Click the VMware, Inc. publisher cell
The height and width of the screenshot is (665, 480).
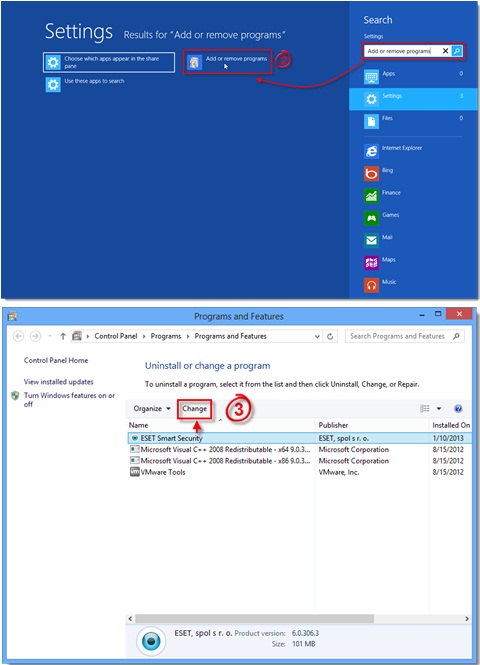339,472
